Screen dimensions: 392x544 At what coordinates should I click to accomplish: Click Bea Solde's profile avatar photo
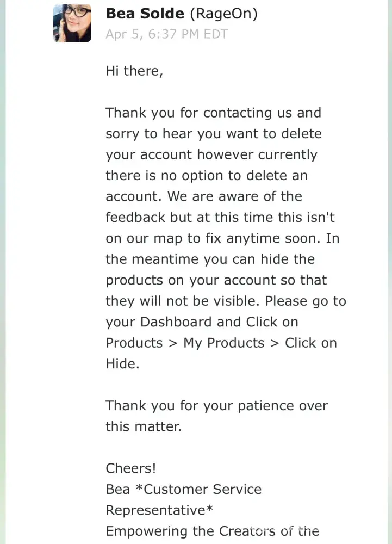pos(72,23)
